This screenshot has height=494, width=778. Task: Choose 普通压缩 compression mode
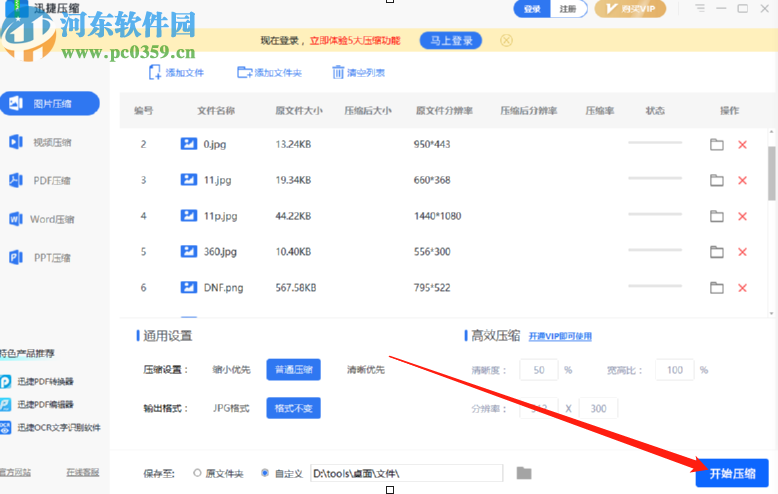click(293, 370)
